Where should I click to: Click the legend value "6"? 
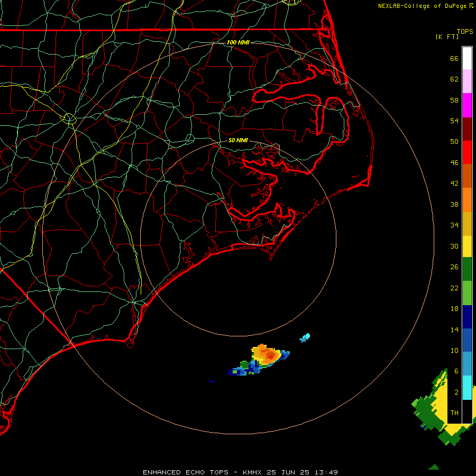tap(456, 371)
